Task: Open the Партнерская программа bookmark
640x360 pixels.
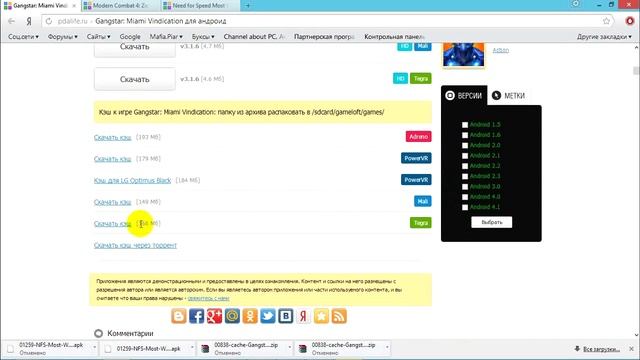Action: tap(324, 37)
